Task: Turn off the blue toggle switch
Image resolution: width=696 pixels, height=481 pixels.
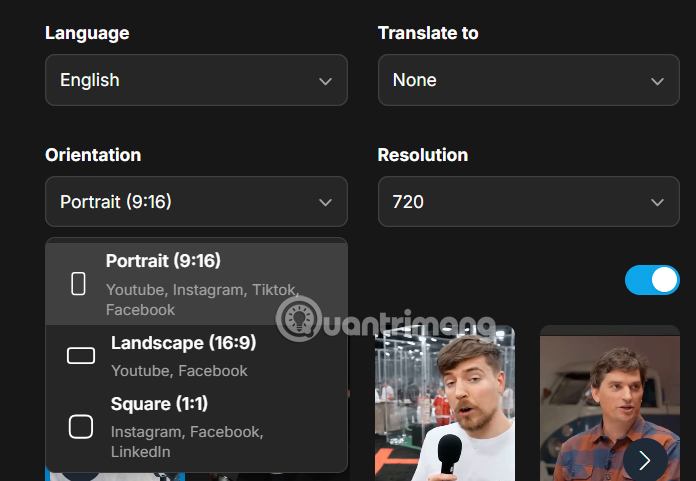Action: tap(652, 280)
